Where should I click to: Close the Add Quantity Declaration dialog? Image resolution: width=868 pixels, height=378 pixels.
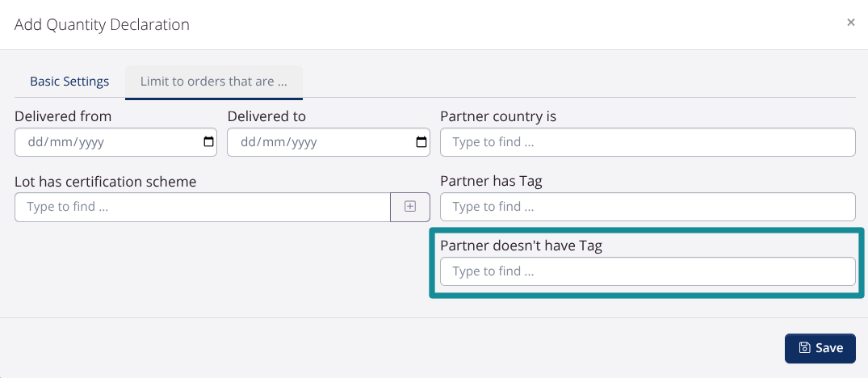click(x=851, y=23)
